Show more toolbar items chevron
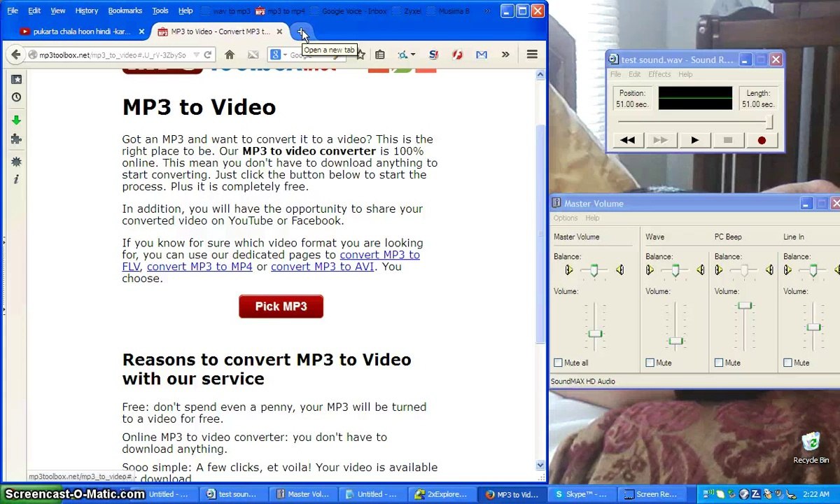The height and width of the screenshot is (504, 840). point(505,55)
